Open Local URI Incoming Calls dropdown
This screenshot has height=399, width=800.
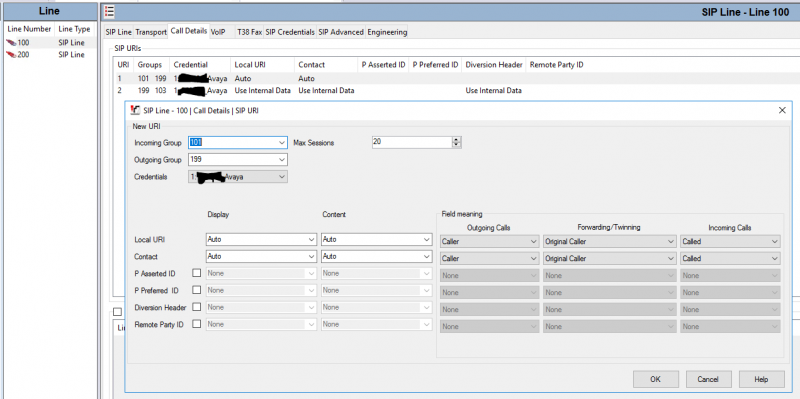tap(731, 241)
